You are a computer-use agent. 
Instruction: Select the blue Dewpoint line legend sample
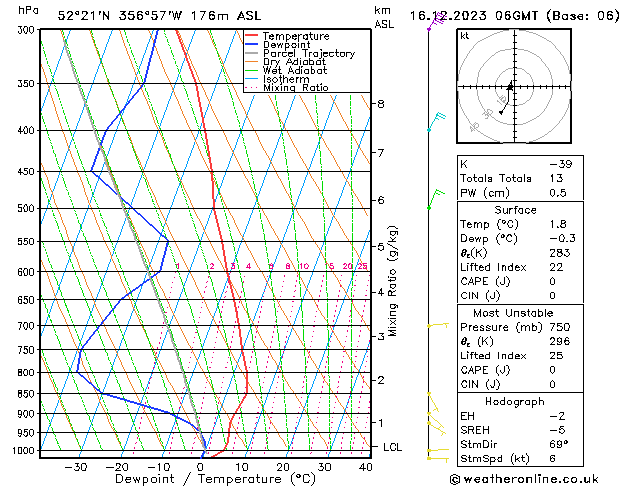coord(251,44)
